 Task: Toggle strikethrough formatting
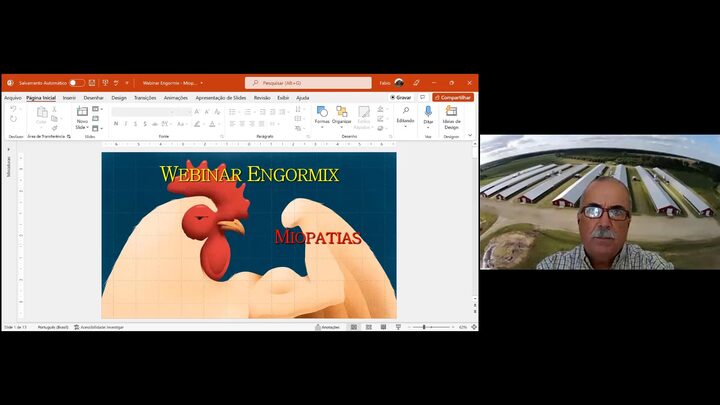coord(155,124)
